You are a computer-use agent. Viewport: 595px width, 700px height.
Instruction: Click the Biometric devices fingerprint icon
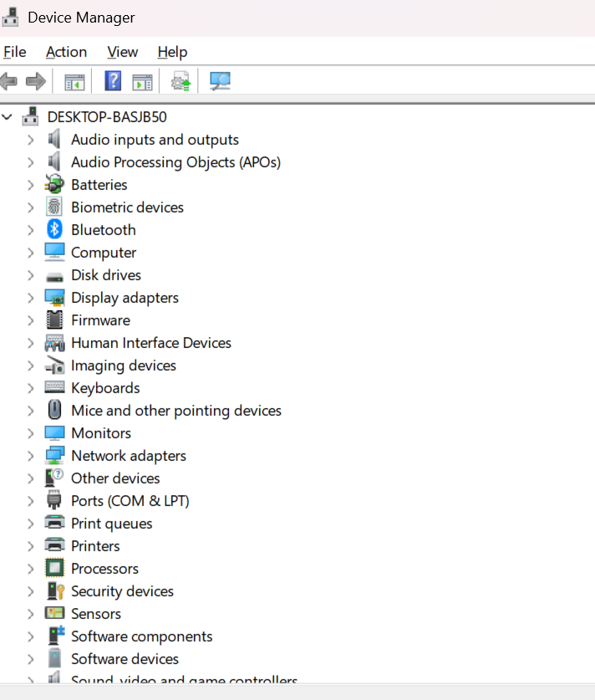pyautogui.click(x=54, y=207)
